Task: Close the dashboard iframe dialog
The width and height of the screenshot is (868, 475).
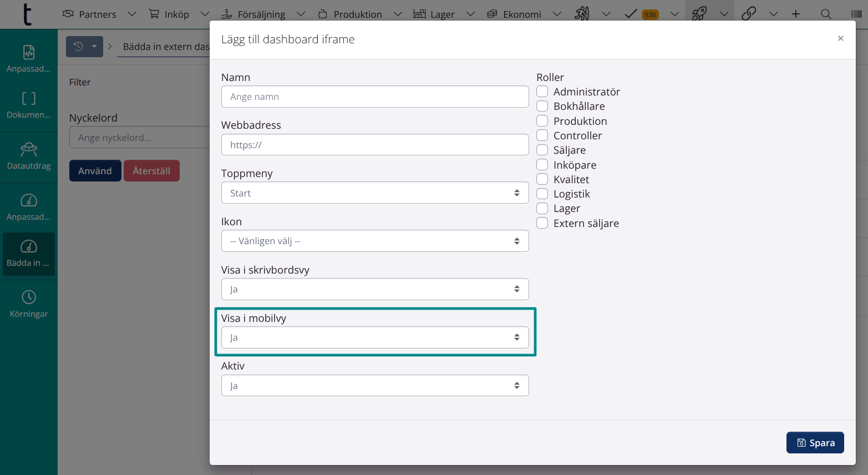Action: 840,38
